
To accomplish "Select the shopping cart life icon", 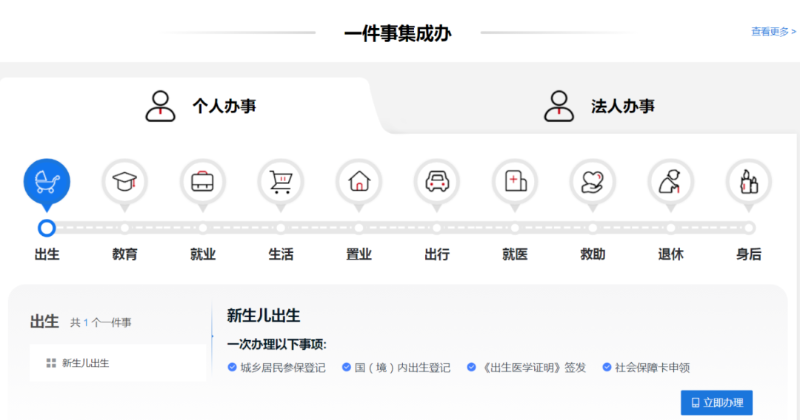I will point(281,182).
